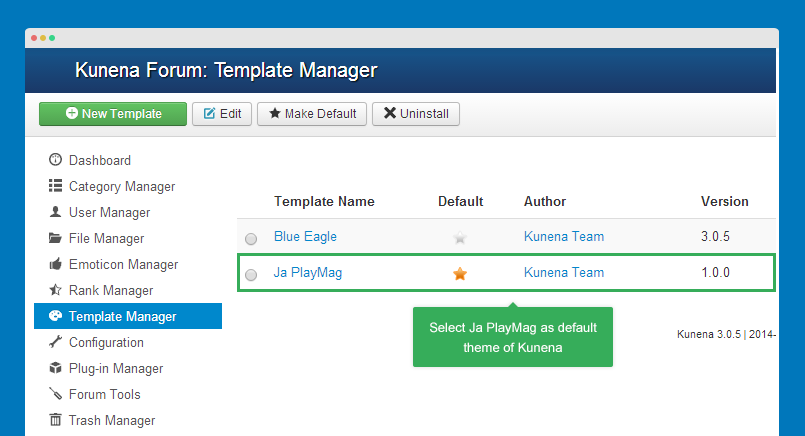This screenshot has width=805, height=436.
Task: Click the Version column header
Action: click(x=724, y=201)
